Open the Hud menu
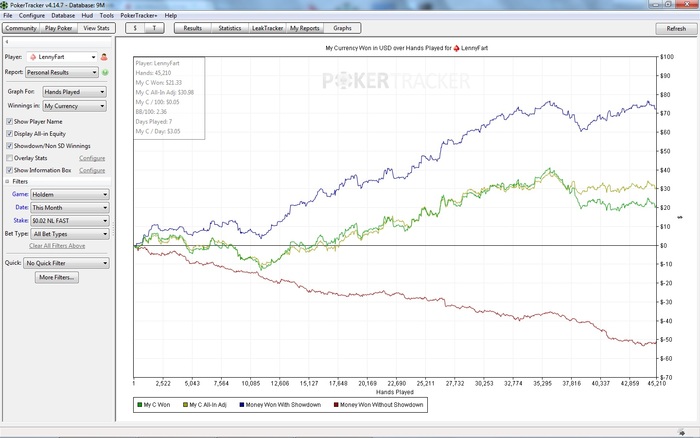Image resolution: width=700 pixels, height=438 pixels. click(x=87, y=15)
